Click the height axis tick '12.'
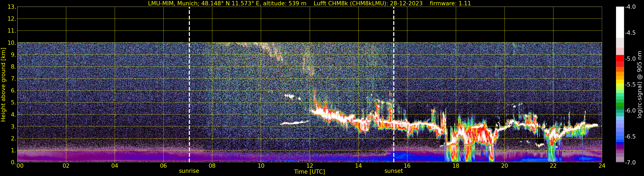The image size is (644, 176). pos(12,19)
